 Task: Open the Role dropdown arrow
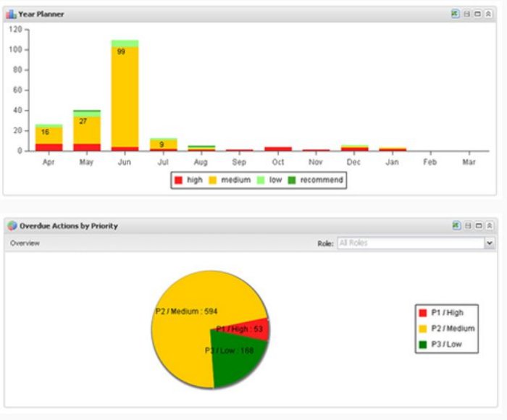coord(490,243)
